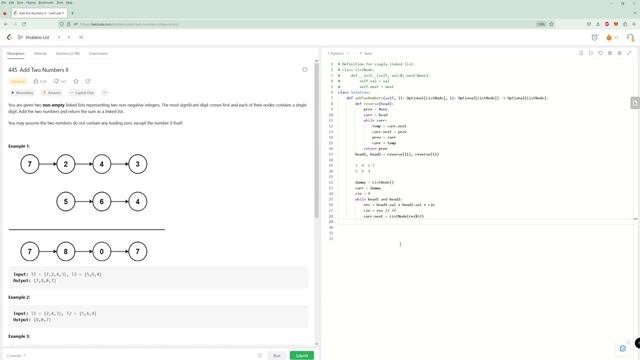Open editor shortcuts list icon
The height and width of the screenshot is (360, 640).
point(610,53)
